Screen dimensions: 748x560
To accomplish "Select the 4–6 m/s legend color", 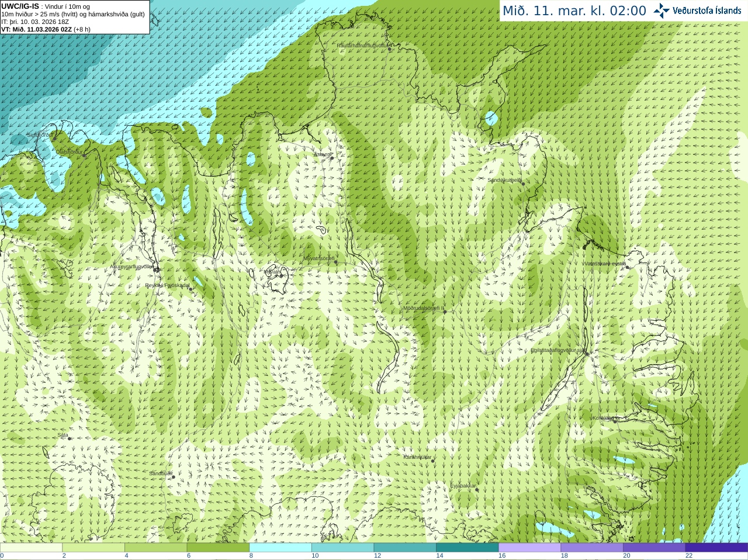I will 155,548.
